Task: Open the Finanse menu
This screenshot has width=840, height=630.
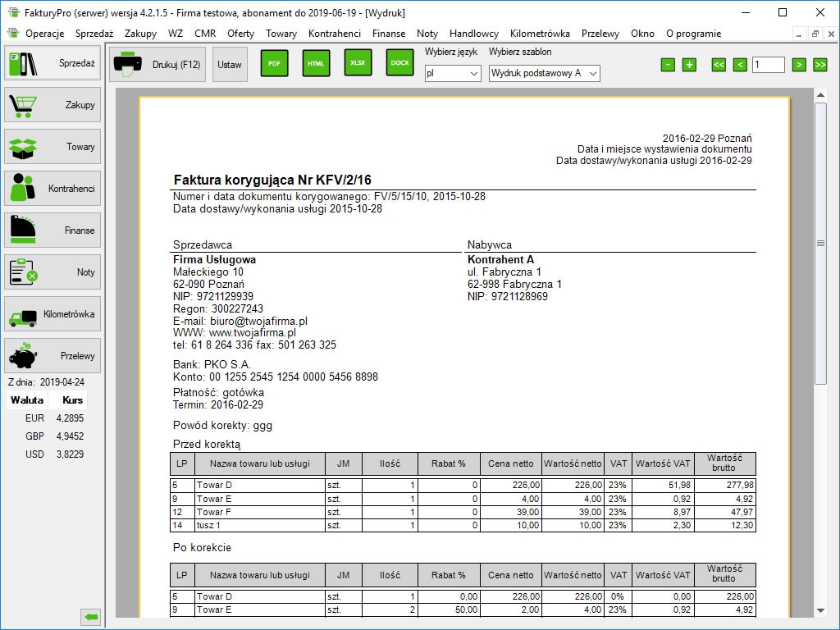Action: click(388, 34)
